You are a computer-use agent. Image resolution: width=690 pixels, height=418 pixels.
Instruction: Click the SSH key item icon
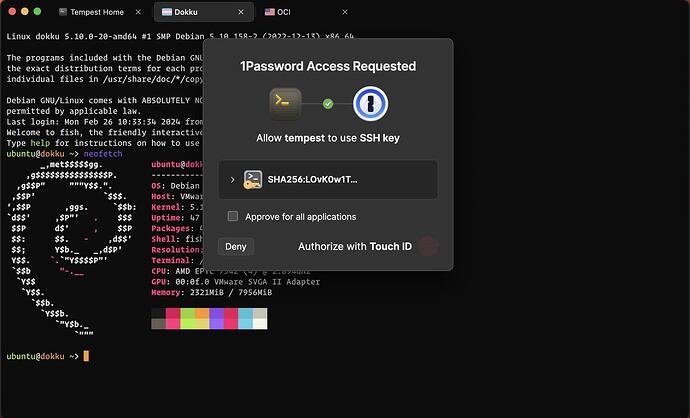(x=253, y=180)
